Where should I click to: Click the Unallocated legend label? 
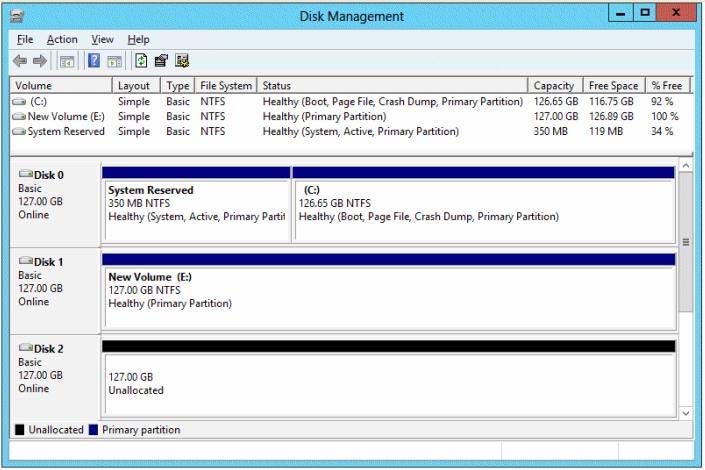click(x=56, y=430)
